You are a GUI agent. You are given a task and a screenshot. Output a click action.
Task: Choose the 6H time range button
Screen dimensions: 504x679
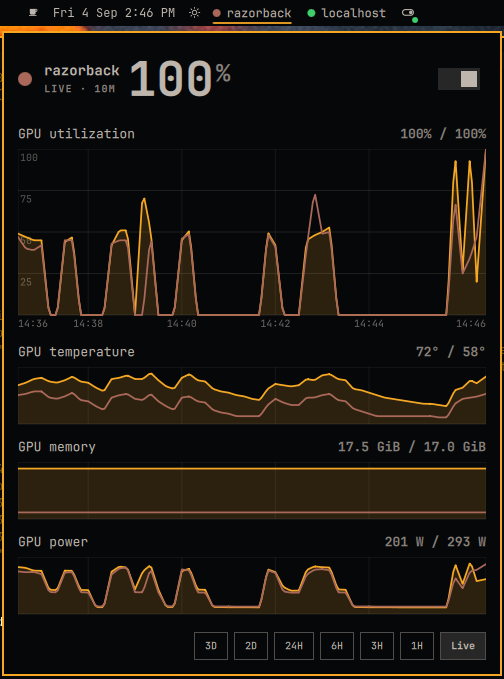[x=337, y=646]
